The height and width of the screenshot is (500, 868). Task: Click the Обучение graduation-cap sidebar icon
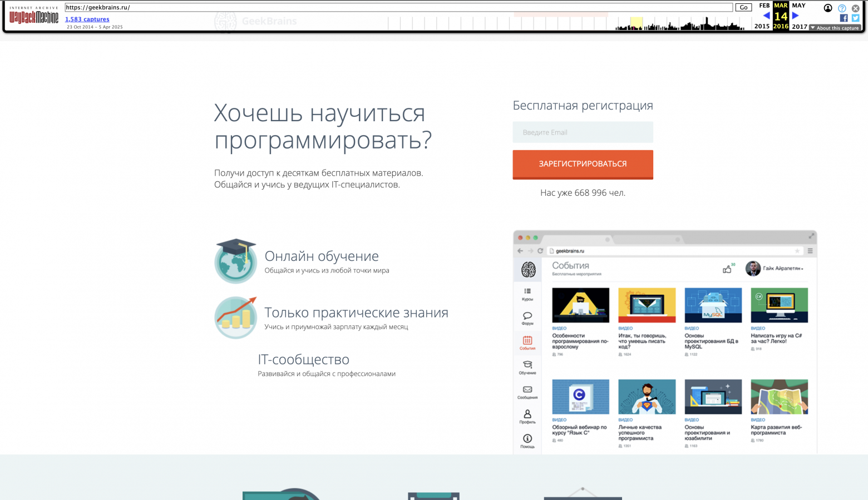point(527,364)
